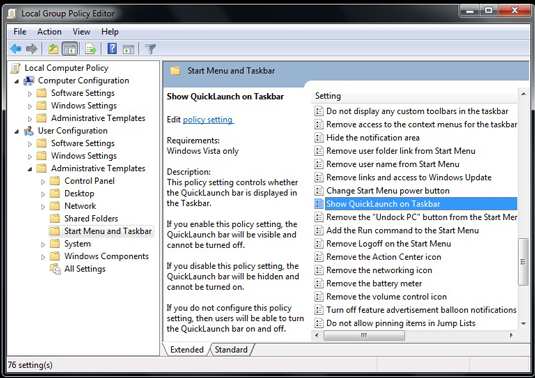
Task: Collapse the Computer Configuration node
Action: [x=17, y=81]
